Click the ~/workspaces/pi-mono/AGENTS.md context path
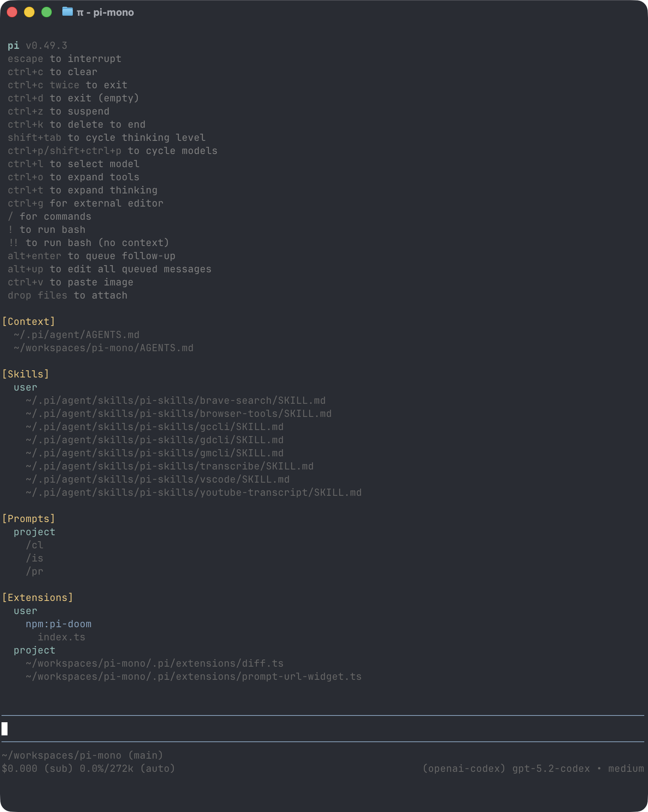 click(104, 348)
